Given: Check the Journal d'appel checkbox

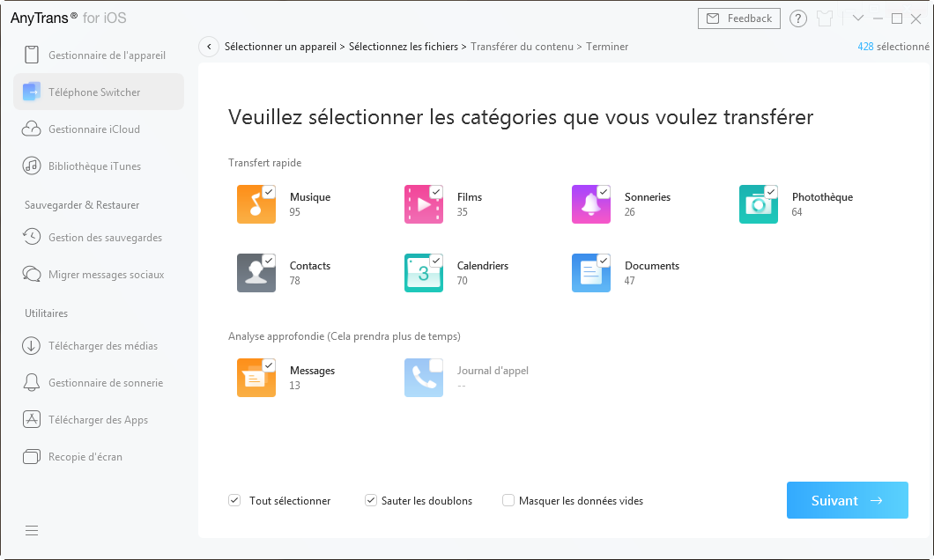Looking at the screenshot, I should point(436,365).
